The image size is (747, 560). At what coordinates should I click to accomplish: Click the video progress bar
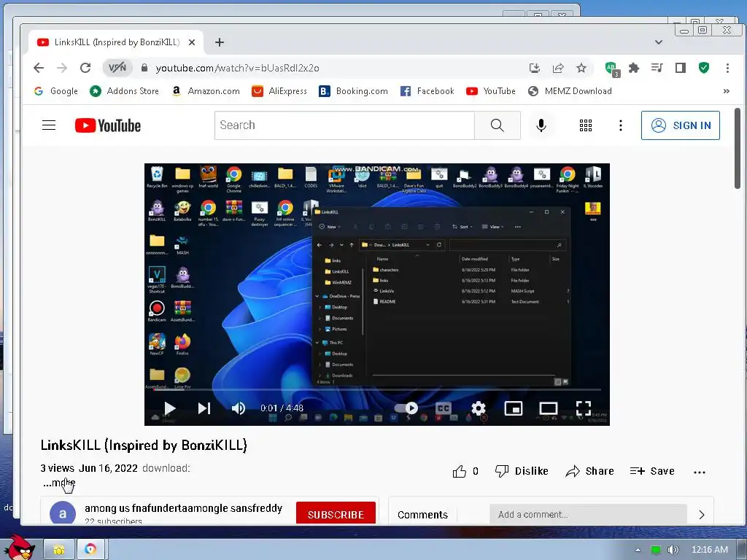point(377,389)
